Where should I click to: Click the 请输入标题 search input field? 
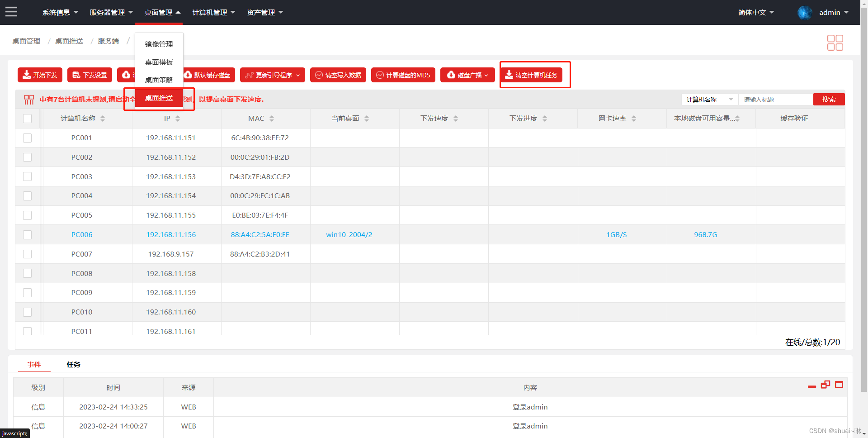pos(776,99)
